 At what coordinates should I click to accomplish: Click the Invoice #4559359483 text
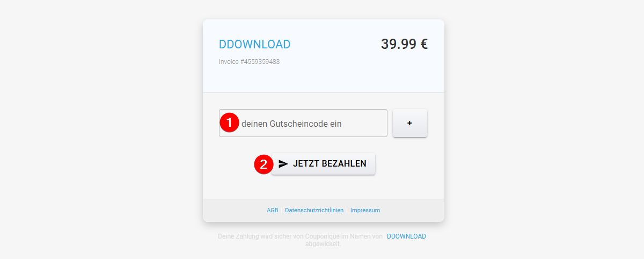(x=249, y=62)
